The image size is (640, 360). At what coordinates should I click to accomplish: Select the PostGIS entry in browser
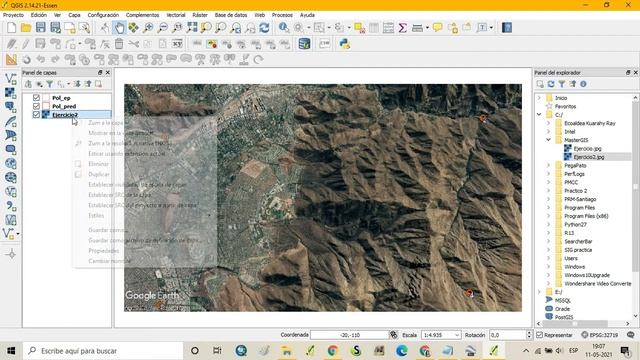coord(564,317)
